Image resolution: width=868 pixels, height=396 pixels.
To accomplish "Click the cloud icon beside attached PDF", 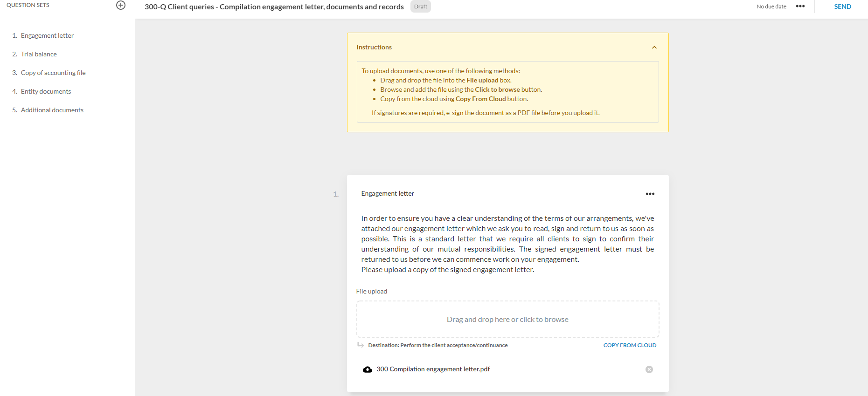I will pyautogui.click(x=368, y=369).
